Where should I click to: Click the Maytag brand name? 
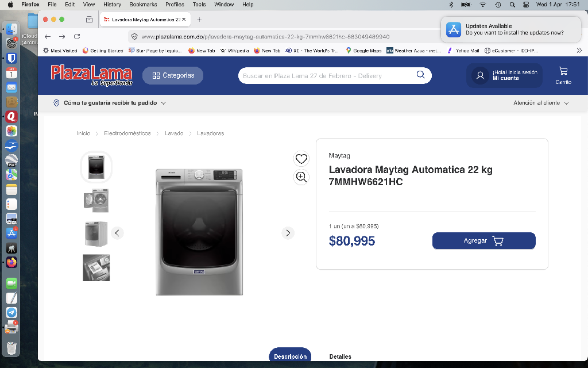pos(339,155)
